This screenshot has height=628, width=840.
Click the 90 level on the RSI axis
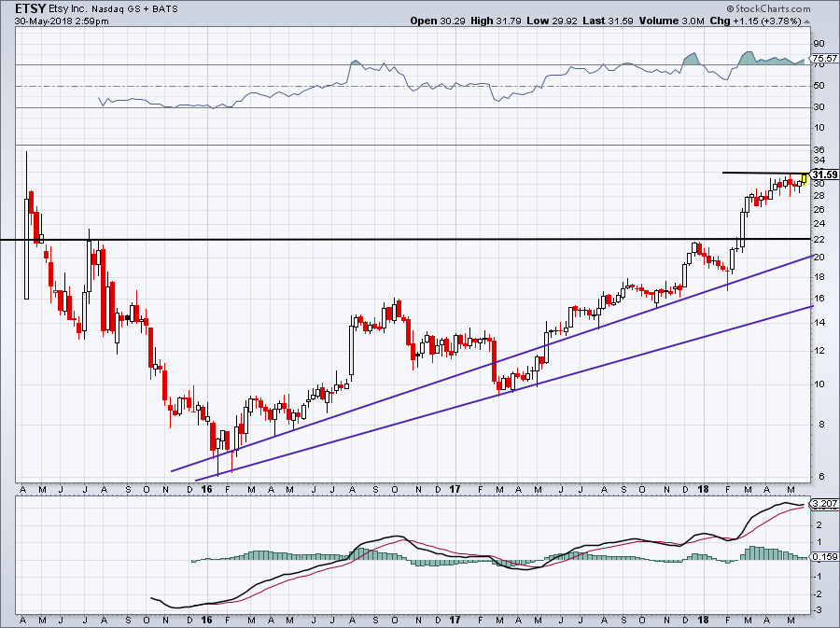819,44
